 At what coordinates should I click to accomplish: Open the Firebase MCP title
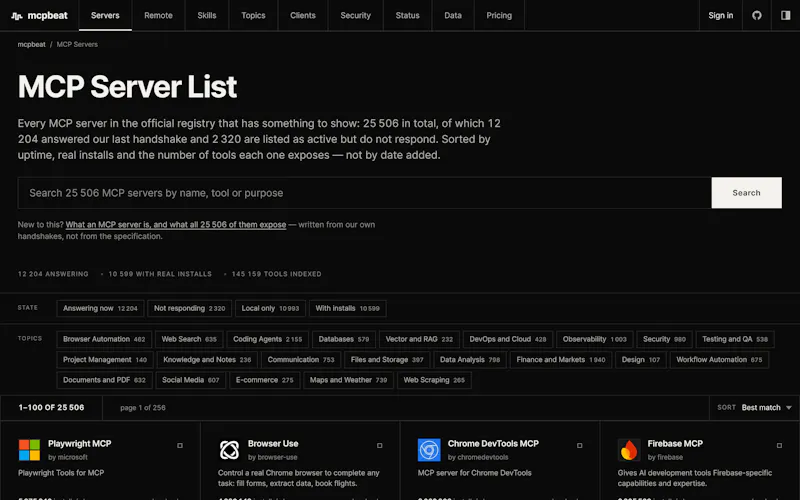(675, 444)
